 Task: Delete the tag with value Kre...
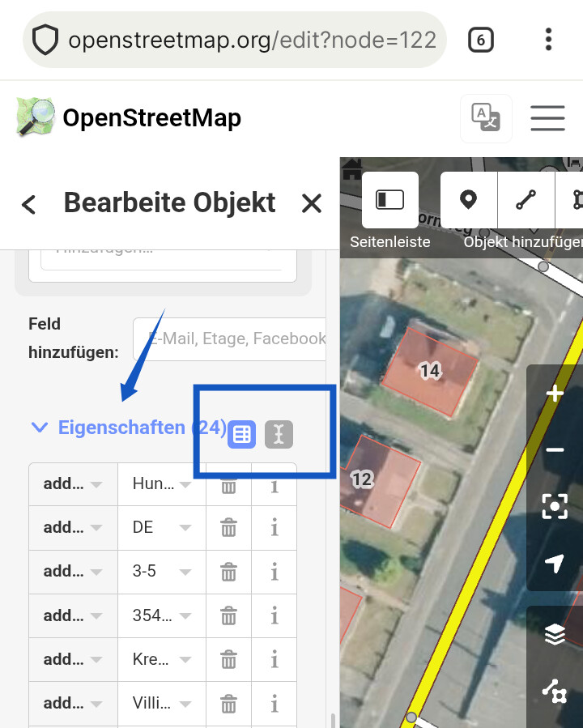[x=228, y=660]
